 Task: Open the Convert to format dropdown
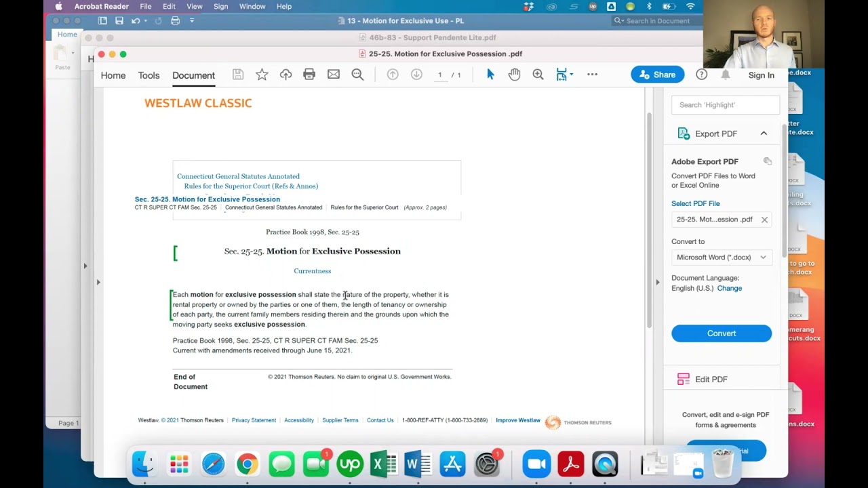click(722, 258)
